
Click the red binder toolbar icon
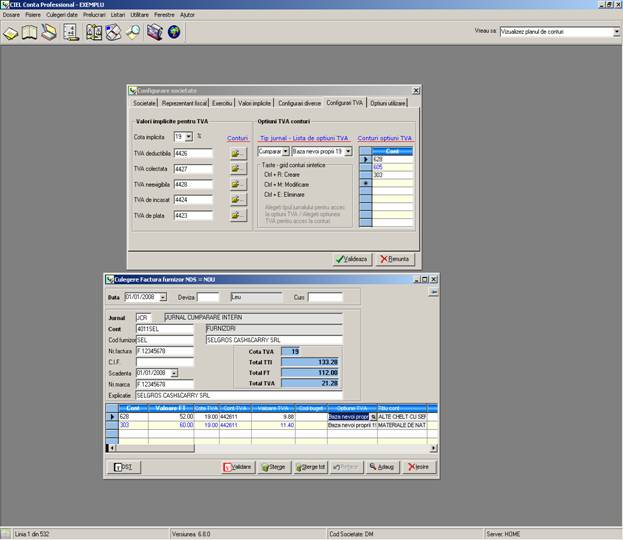point(155,33)
